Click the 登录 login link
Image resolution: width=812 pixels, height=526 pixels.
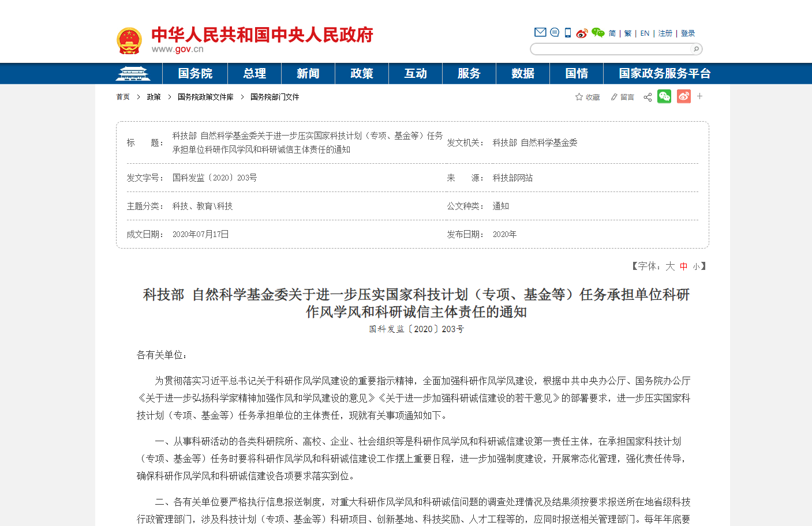tap(688, 33)
